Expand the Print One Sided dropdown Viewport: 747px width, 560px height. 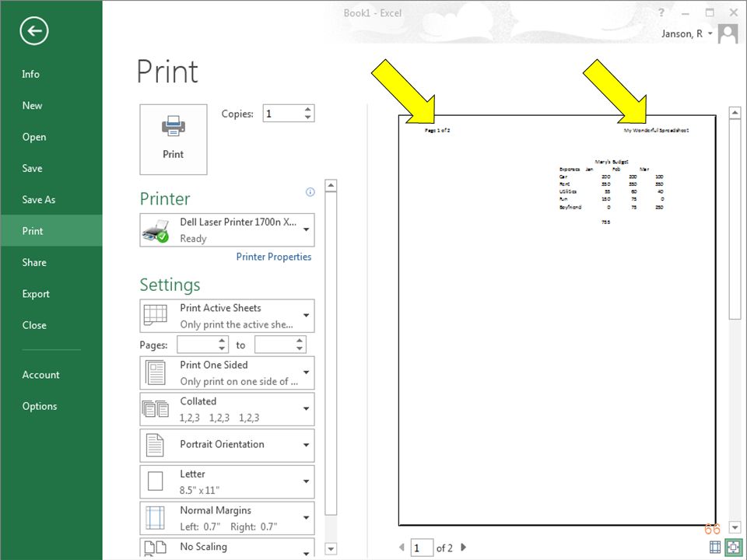226,373
